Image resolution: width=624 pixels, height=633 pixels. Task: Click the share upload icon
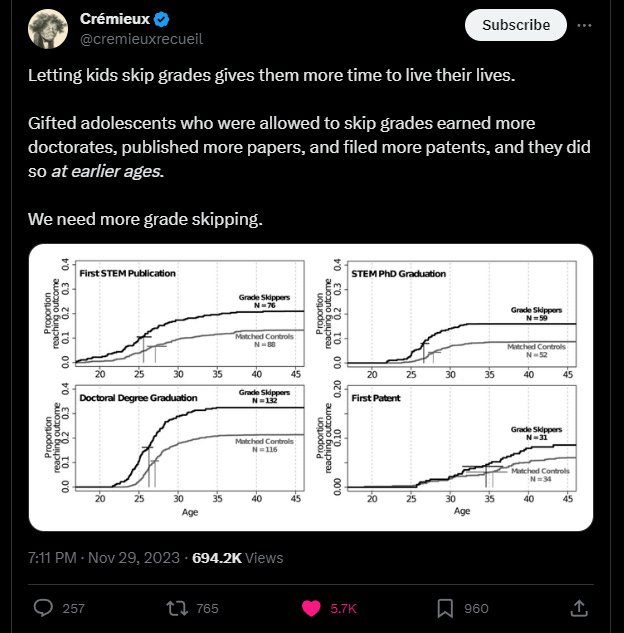579,608
